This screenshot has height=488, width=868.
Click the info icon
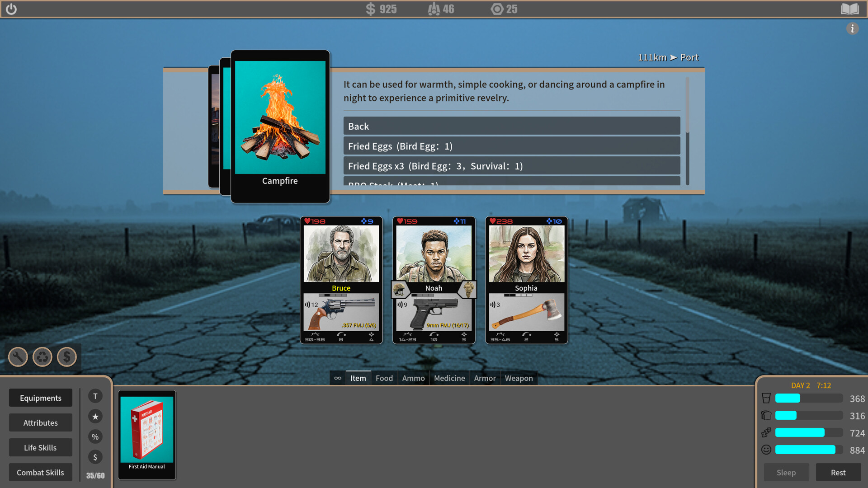click(x=852, y=28)
